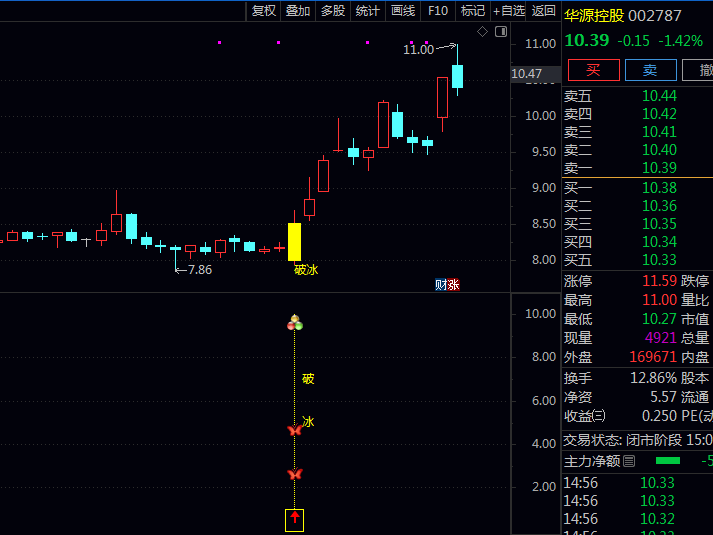Click the -1.42% change value
Viewport: 713px width, 535px height.
click(681, 41)
